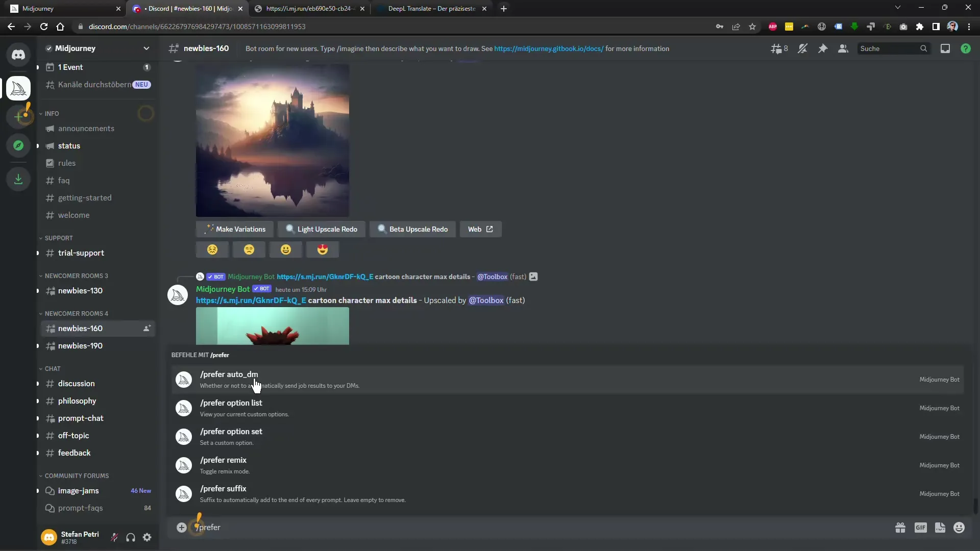Select the /prefer option list command
Viewport: 980px width, 551px height.
[568, 408]
